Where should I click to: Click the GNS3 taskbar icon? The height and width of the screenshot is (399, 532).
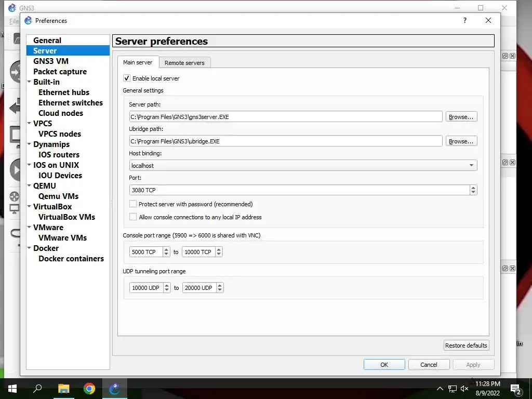(x=114, y=389)
